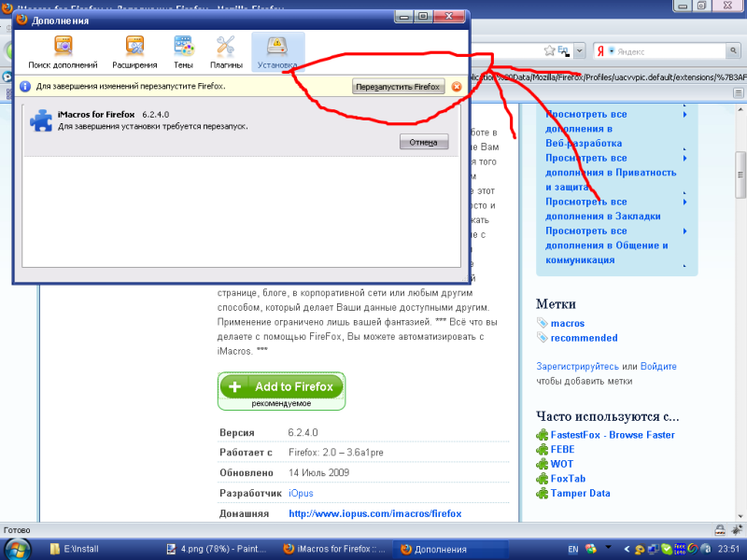Open the iOpus developer link

click(x=301, y=494)
